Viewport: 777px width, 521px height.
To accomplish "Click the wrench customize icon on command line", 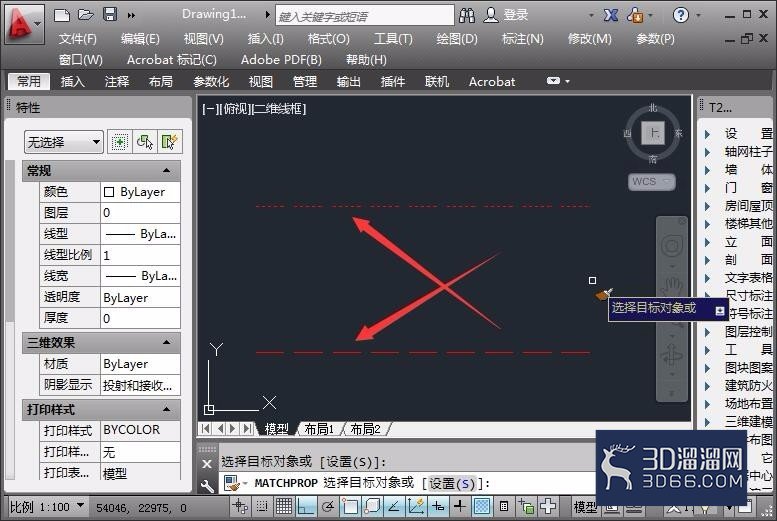I will pos(207,485).
